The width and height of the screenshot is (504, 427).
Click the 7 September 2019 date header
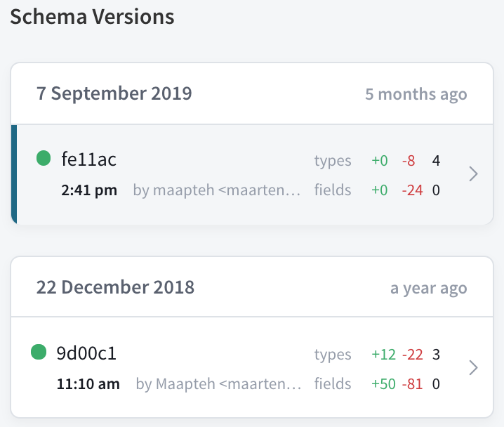114,93
